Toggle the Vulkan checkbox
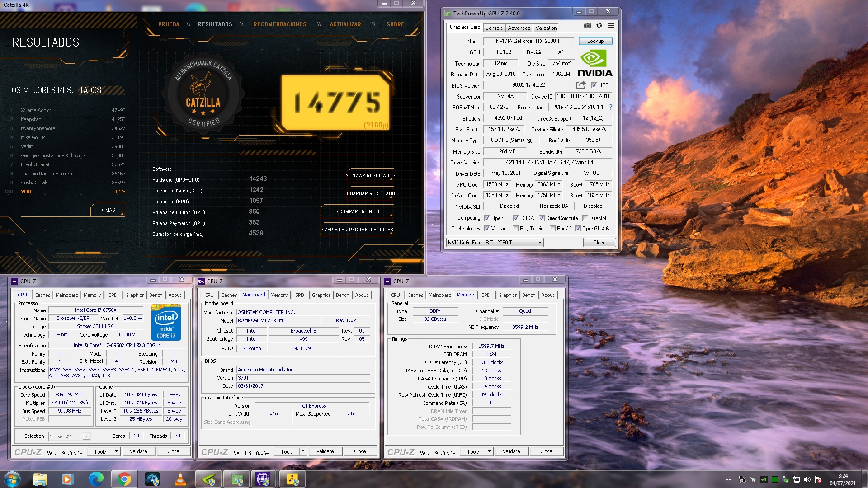Screen dimensions: 868x488 point(487,229)
